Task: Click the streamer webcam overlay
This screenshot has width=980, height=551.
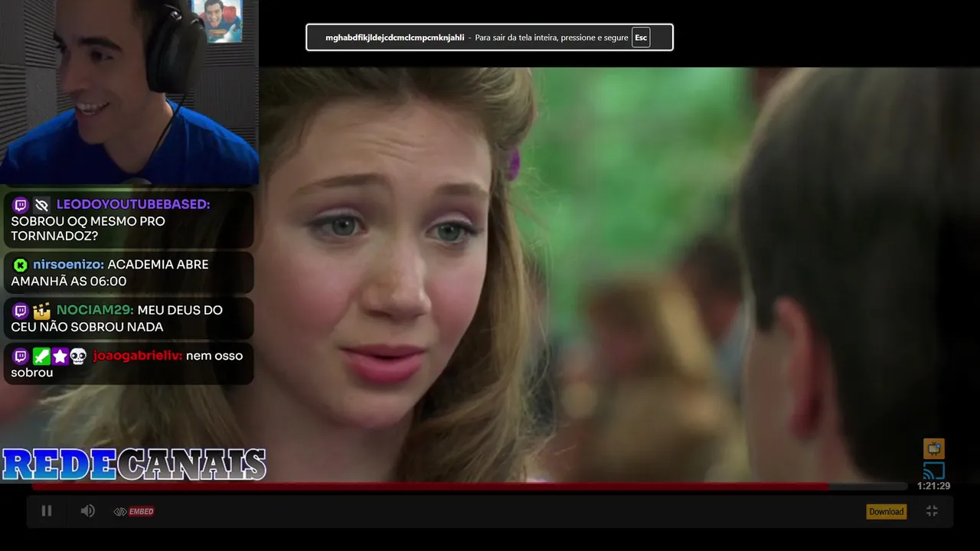Action: pos(129,92)
